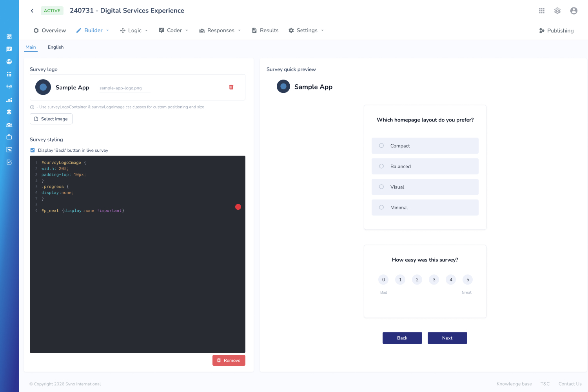This screenshot has height=392, width=588.
Task: Toggle Display 'Back' button in live survey checkbox
Action: [x=33, y=150]
